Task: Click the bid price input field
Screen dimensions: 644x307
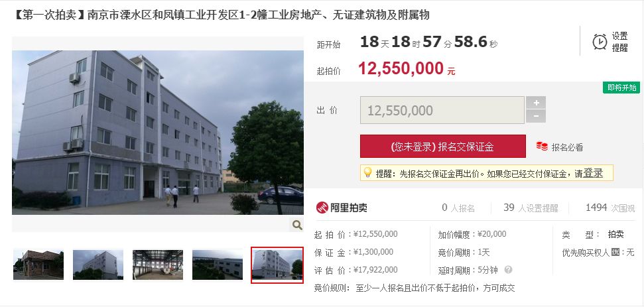Action: point(442,110)
